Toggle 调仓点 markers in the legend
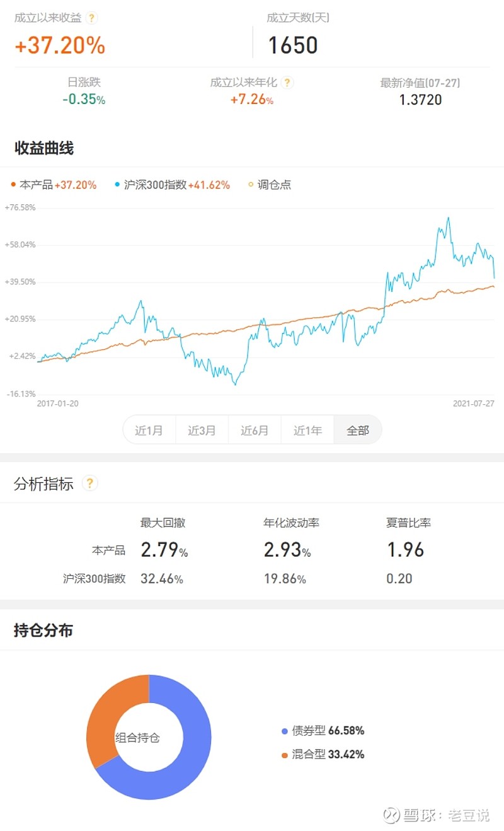 coord(270,185)
